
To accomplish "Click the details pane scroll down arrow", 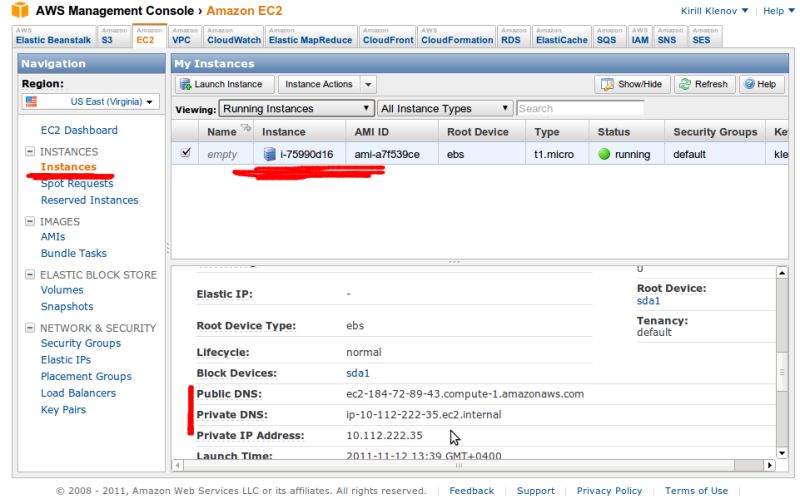I will (782, 452).
